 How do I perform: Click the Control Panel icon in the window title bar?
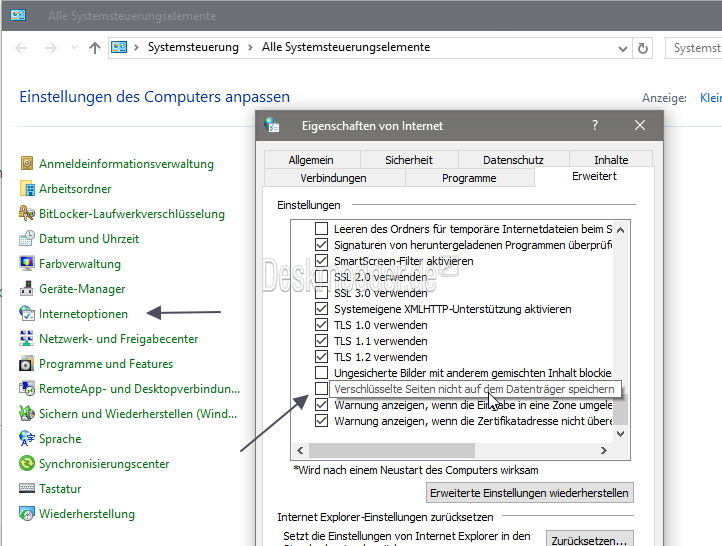(x=18, y=15)
